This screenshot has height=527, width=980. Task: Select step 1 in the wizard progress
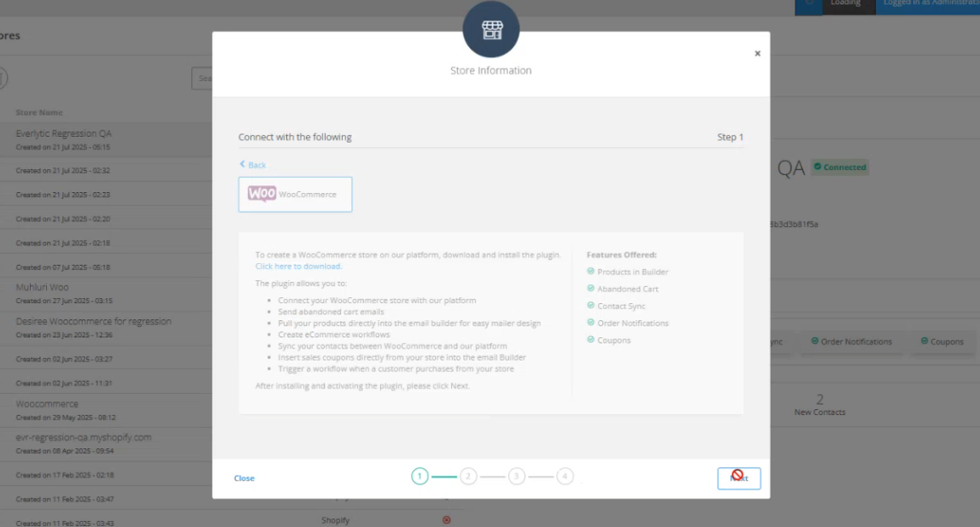click(420, 477)
